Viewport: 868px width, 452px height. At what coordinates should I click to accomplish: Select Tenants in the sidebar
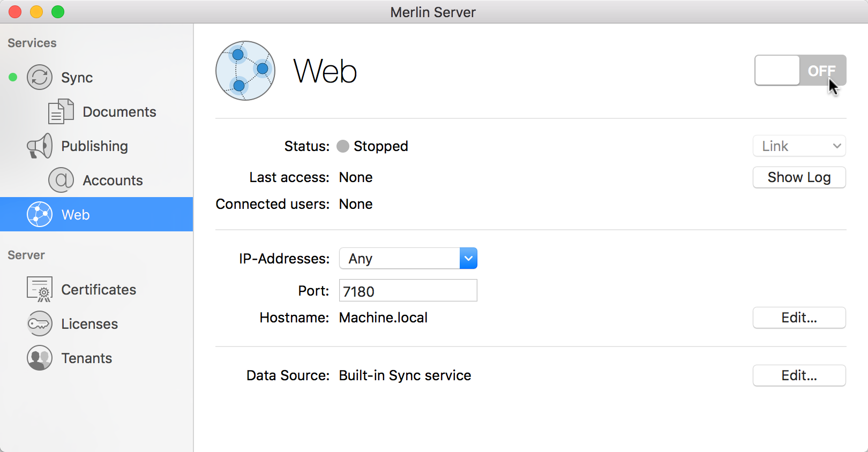pos(96,358)
